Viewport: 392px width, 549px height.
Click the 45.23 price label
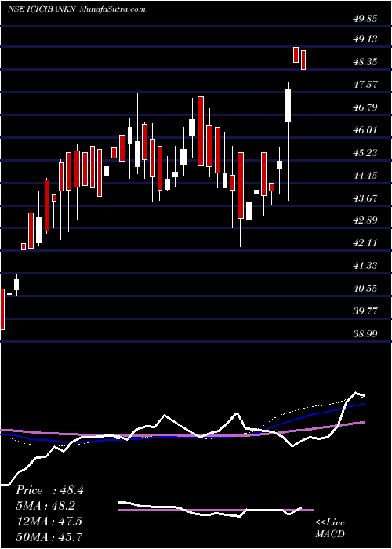click(365, 153)
